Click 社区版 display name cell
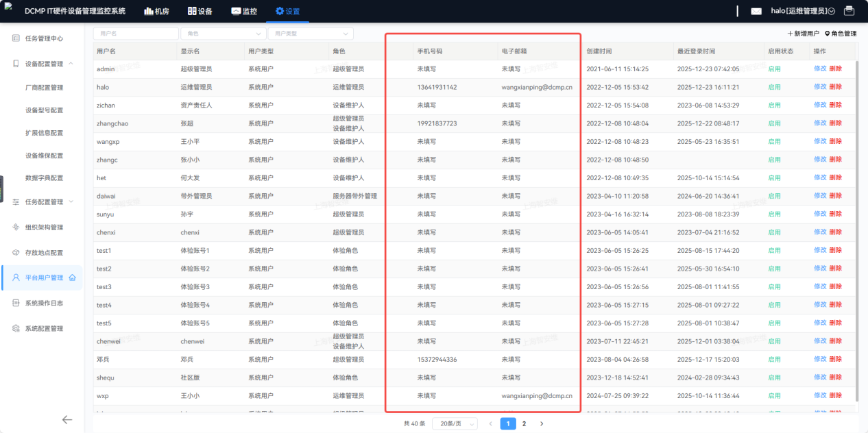The image size is (868, 433). pos(190,377)
